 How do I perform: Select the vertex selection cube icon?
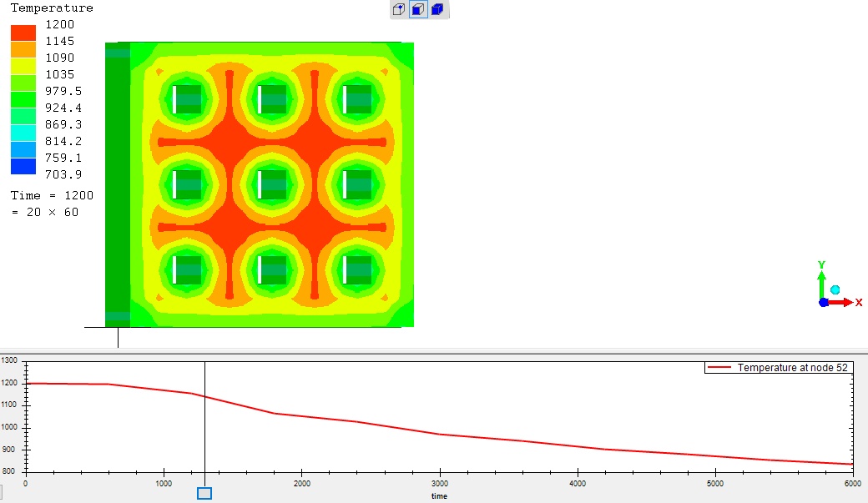(x=399, y=9)
